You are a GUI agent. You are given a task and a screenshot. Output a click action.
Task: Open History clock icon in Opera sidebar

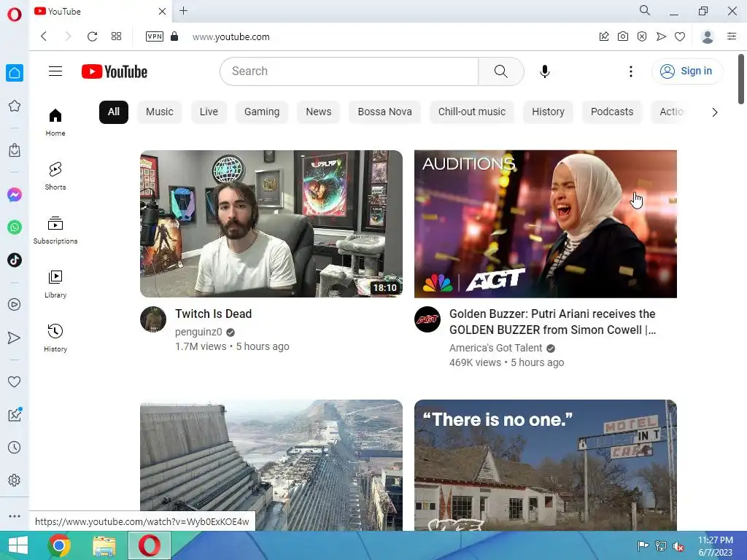pyautogui.click(x=15, y=447)
